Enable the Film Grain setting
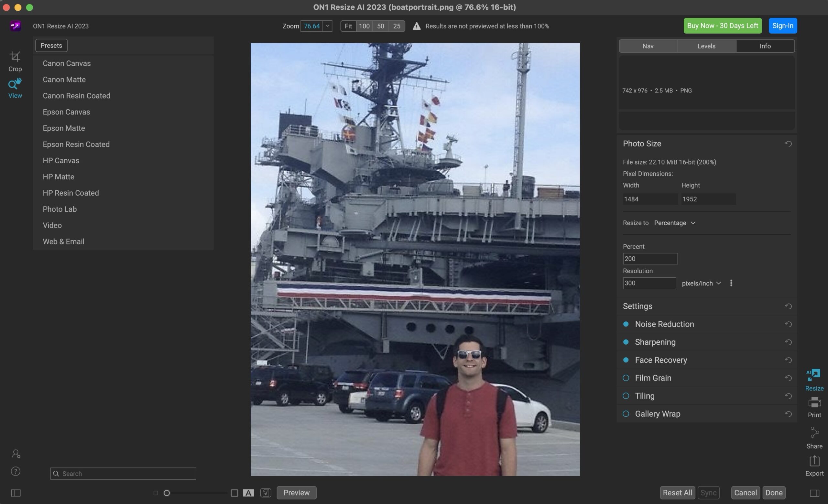The image size is (828, 504). (626, 378)
